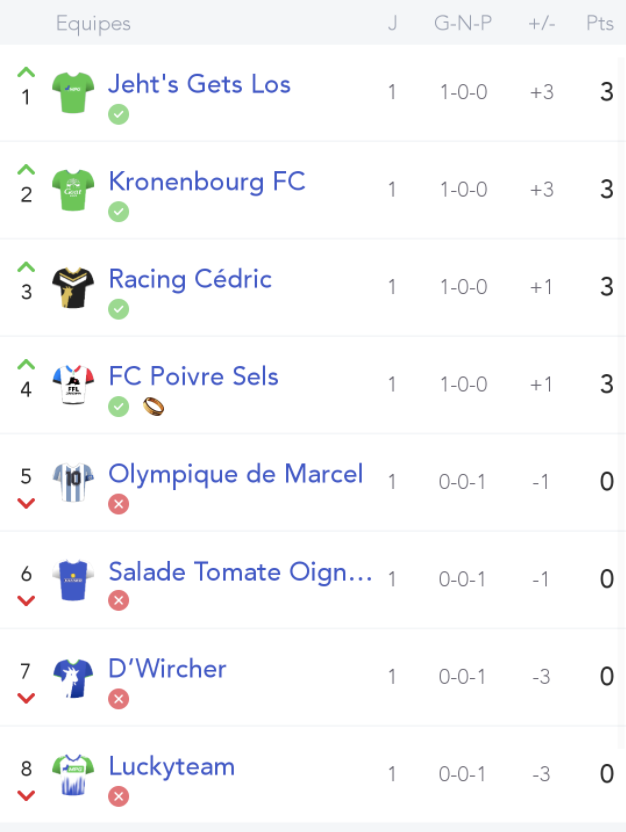Select the G-N-P column header
The width and height of the screenshot is (626, 832).
[x=463, y=23]
